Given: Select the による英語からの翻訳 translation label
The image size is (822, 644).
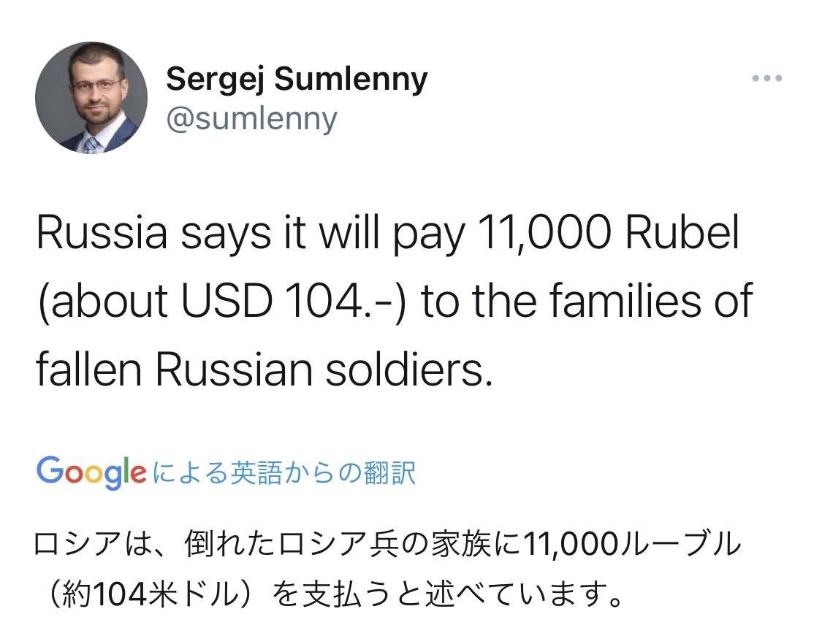Looking at the screenshot, I should pyautogui.click(x=285, y=472).
